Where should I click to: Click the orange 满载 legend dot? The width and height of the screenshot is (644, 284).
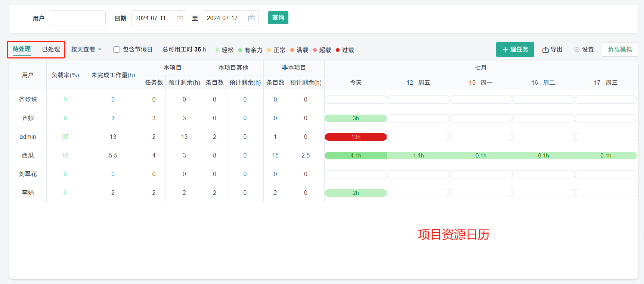[x=292, y=50]
